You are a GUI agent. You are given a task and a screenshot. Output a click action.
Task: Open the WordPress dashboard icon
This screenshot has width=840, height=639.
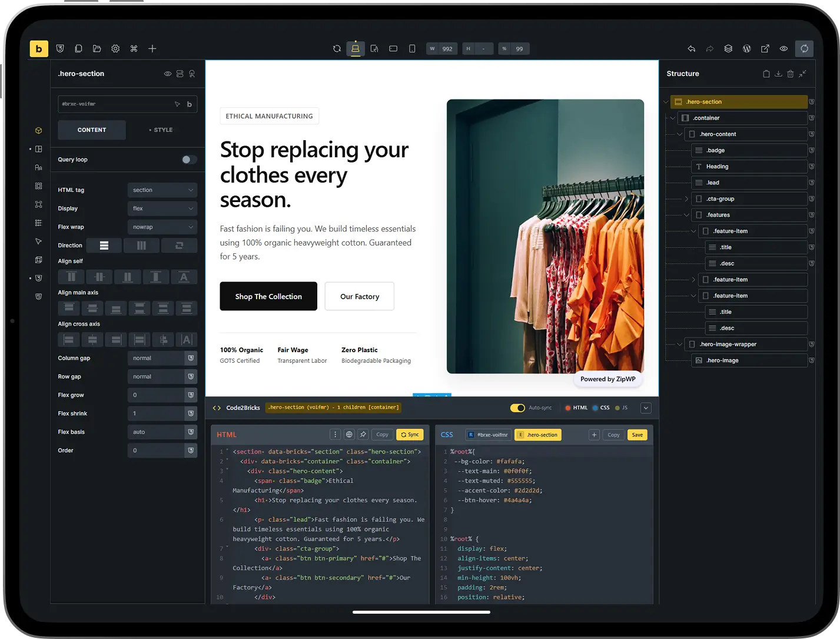click(746, 49)
